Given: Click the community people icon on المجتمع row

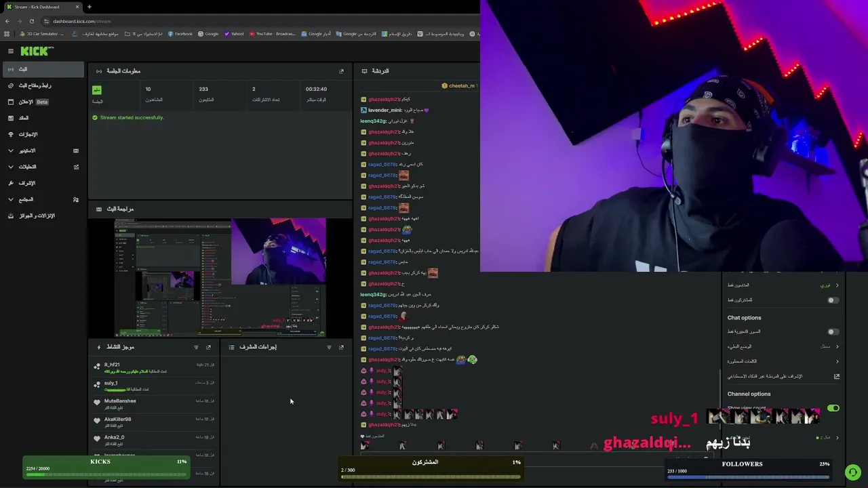Looking at the screenshot, I should (x=76, y=199).
